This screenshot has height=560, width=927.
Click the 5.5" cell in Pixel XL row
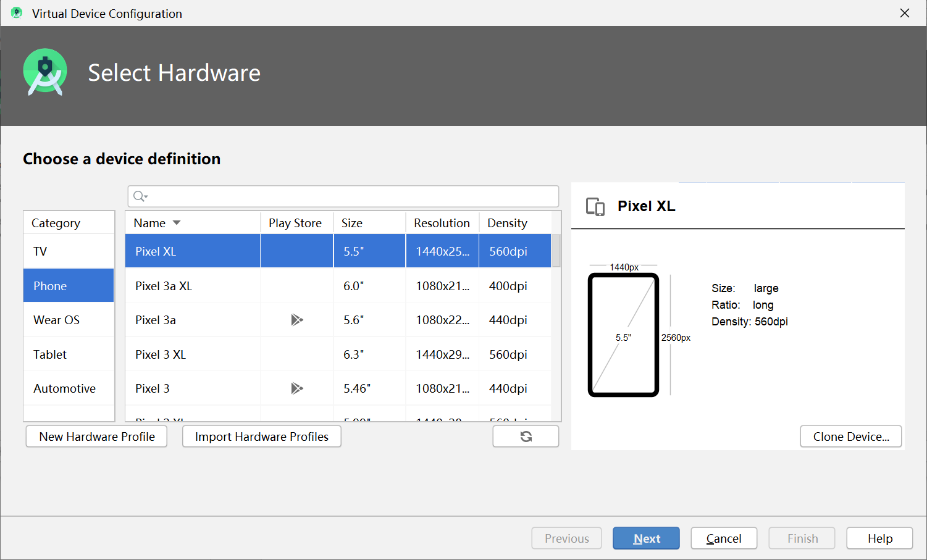coord(369,251)
